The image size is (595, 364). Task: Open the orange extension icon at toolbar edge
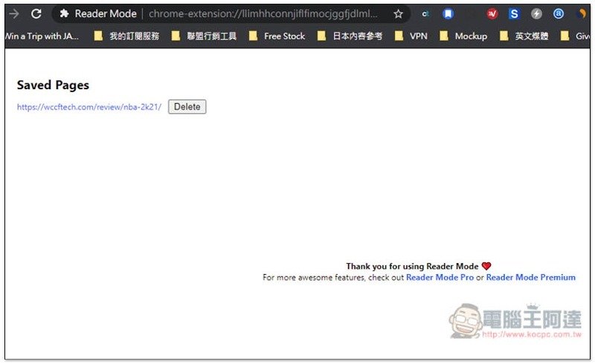[581, 14]
